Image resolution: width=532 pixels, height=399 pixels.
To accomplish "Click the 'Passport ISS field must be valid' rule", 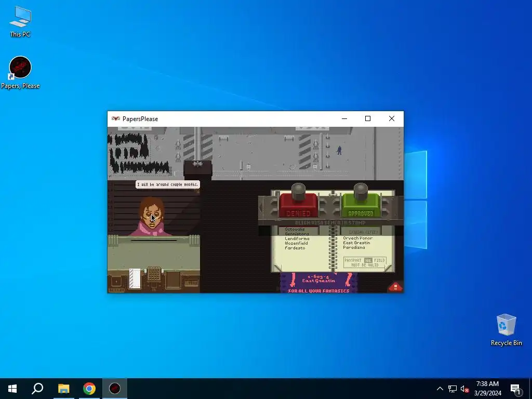I will [365, 262].
